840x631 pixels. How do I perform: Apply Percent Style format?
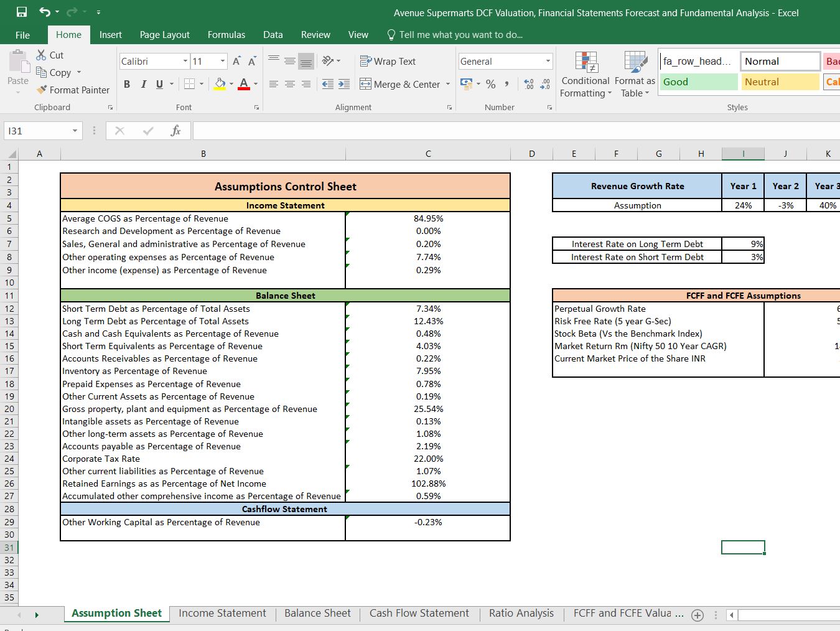(491, 84)
